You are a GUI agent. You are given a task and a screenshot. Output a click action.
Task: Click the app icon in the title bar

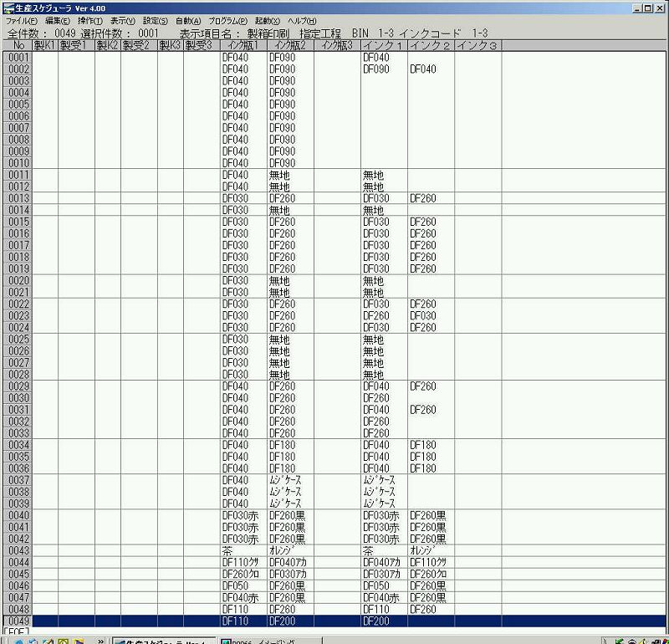(8, 8)
